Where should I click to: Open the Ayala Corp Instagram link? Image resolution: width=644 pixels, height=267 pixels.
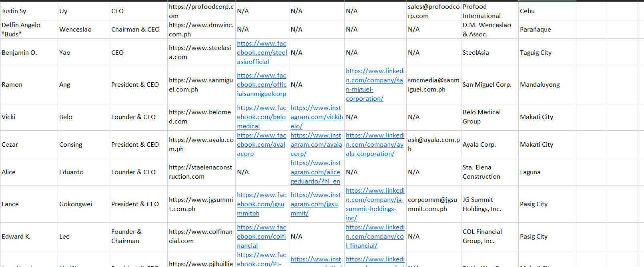(316, 144)
